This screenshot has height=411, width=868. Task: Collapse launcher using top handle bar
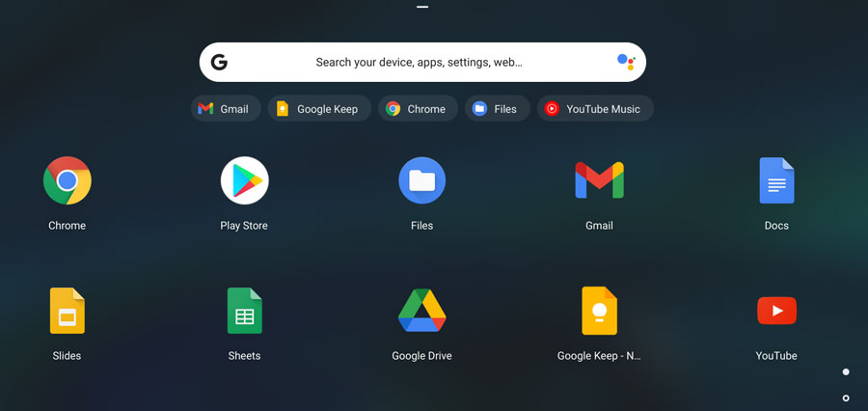(x=422, y=8)
